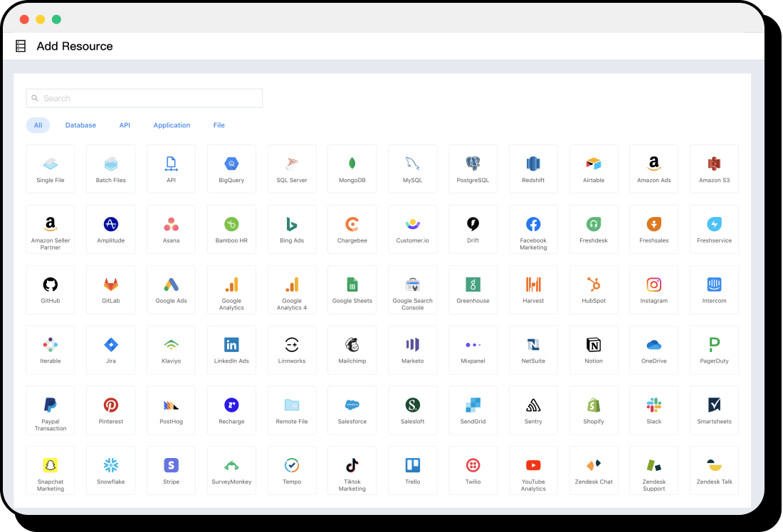Click the GitHub resource icon
The height and width of the screenshot is (532, 783).
tap(50, 284)
